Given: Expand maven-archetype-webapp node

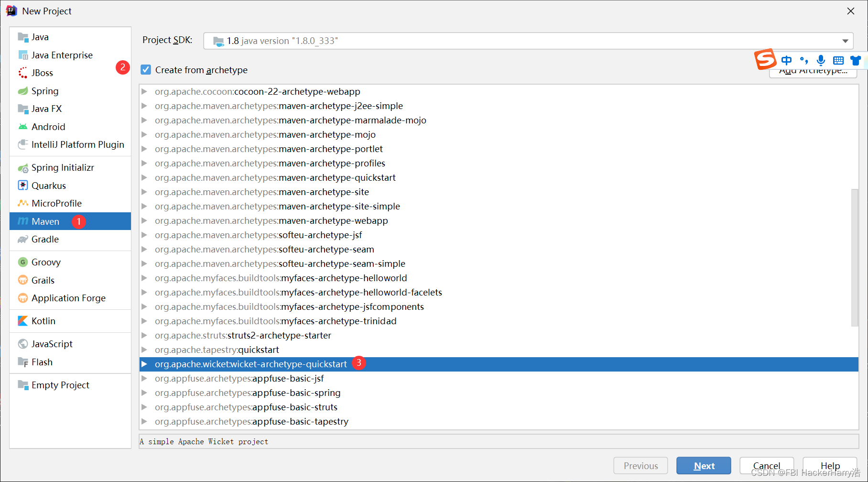Looking at the screenshot, I should pyautogui.click(x=144, y=220).
